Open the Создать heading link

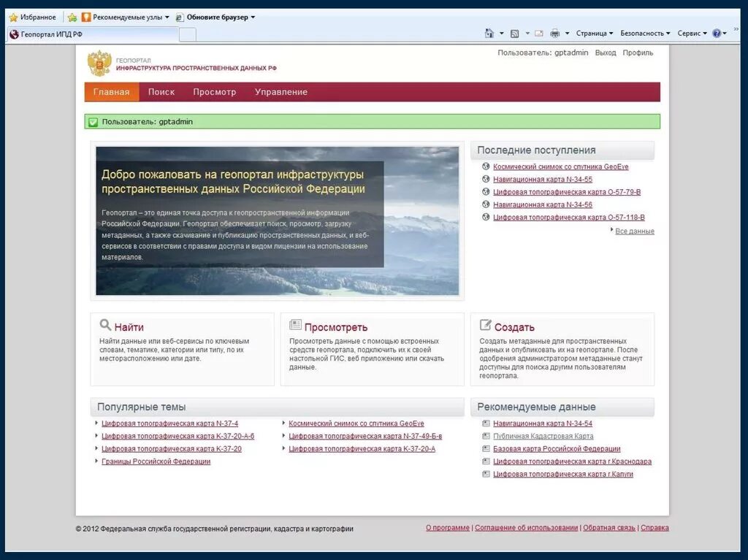[x=514, y=327]
